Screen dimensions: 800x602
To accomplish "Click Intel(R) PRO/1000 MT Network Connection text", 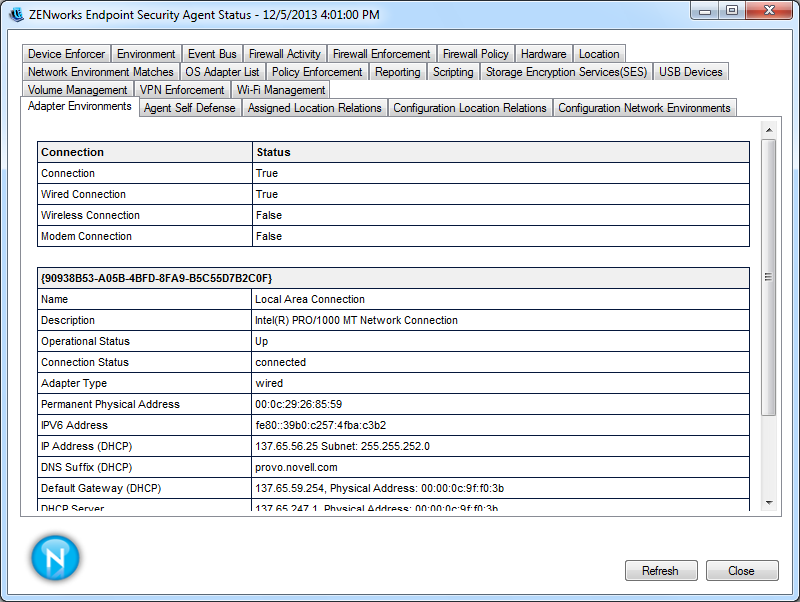I will pyautogui.click(x=356, y=320).
